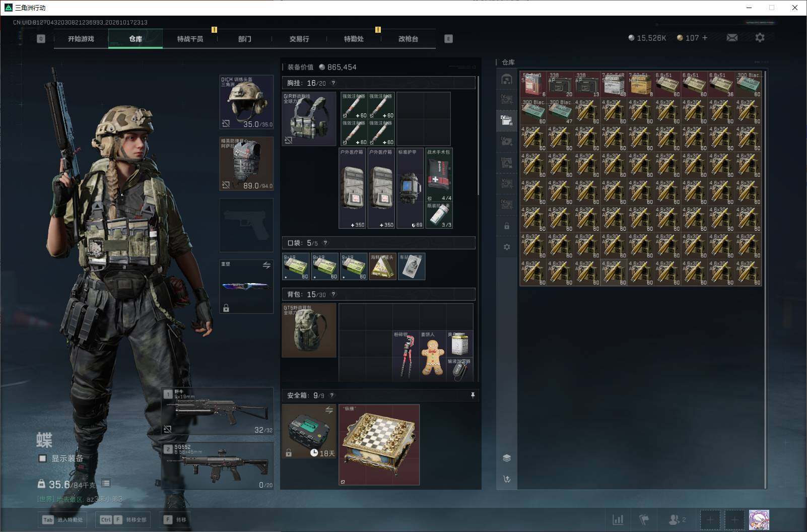
Task: Click the padlock icon in the stash sidebar
Action: pos(507,226)
